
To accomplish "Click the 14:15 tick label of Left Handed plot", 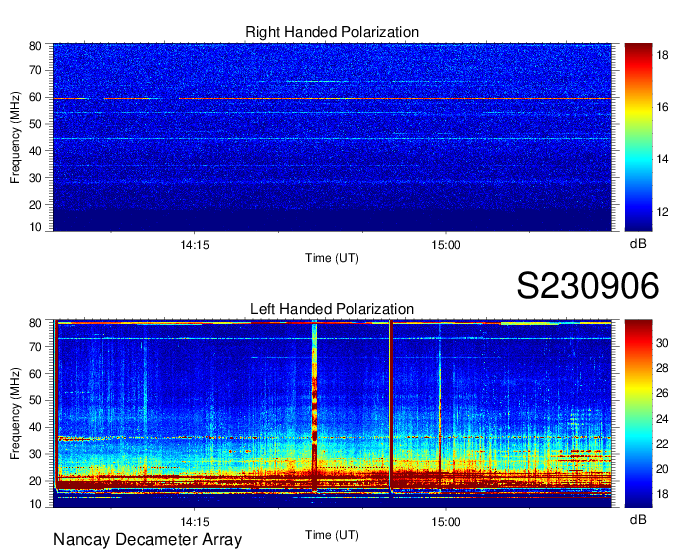I will coord(195,522).
